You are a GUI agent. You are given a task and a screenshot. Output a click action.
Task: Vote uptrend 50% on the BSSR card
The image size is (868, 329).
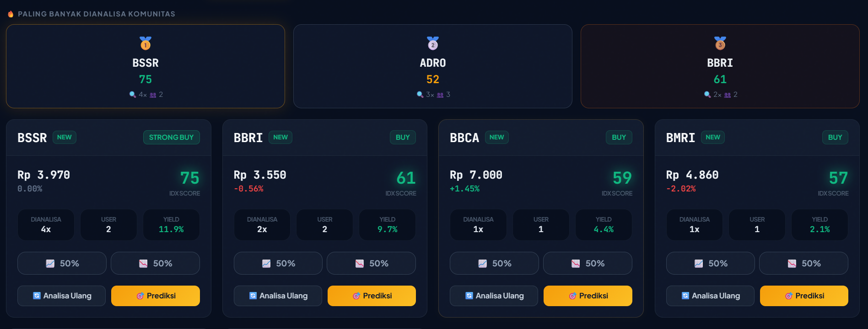click(62, 264)
